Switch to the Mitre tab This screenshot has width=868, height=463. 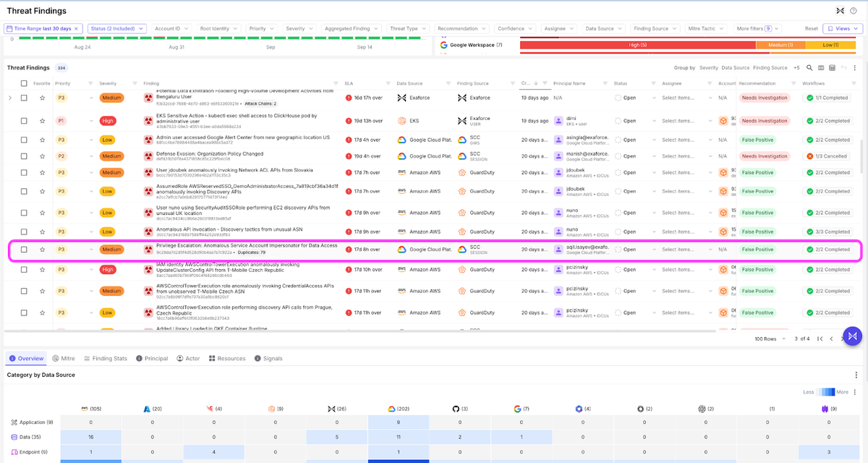(x=64, y=358)
